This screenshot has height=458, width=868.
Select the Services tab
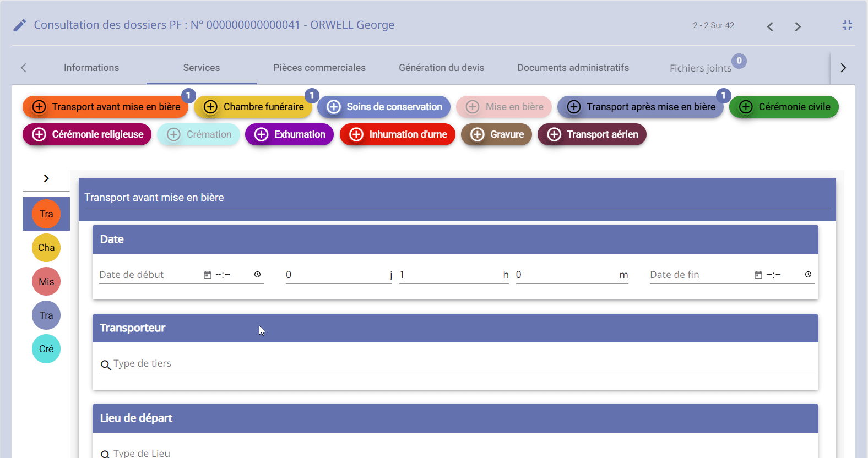[x=202, y=68]
